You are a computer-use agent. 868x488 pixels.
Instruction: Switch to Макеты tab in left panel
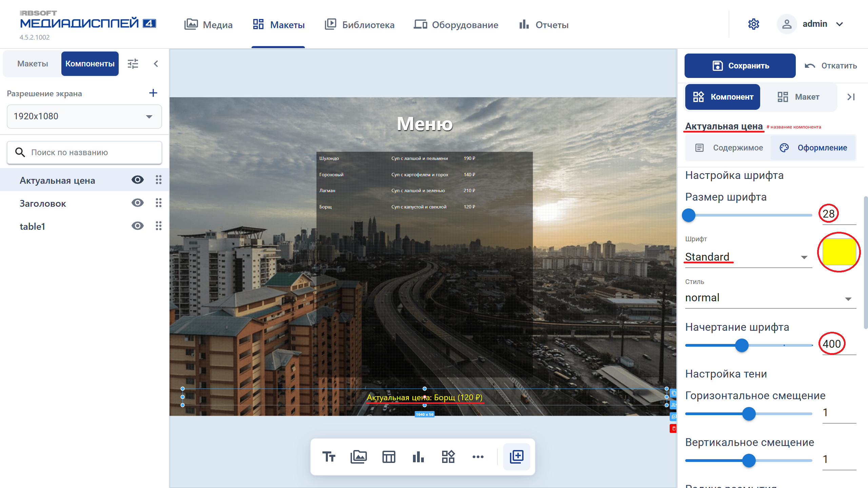pyautogui.click(x=33, y=64)
